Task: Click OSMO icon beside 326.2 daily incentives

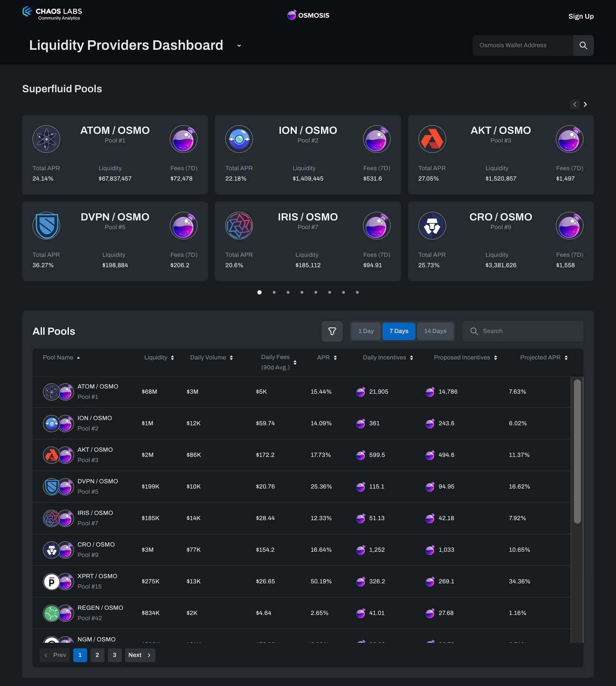Action: click(361, 582)
